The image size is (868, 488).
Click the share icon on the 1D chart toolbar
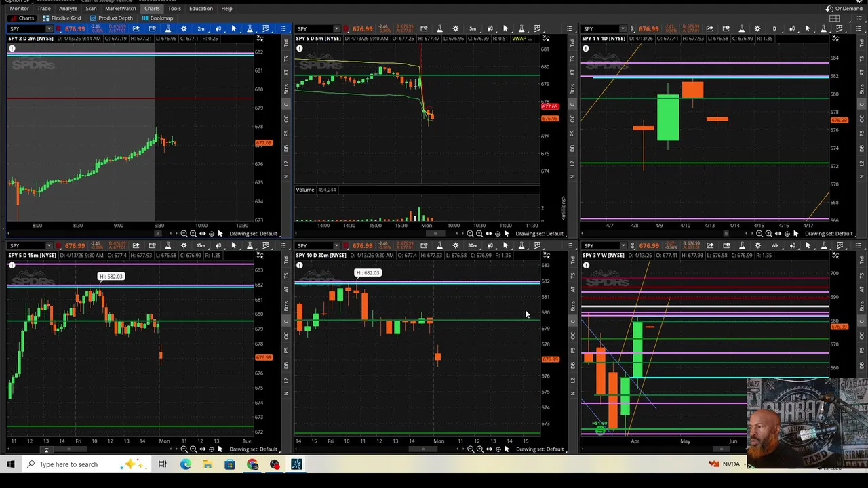click(x=709, y=28)
